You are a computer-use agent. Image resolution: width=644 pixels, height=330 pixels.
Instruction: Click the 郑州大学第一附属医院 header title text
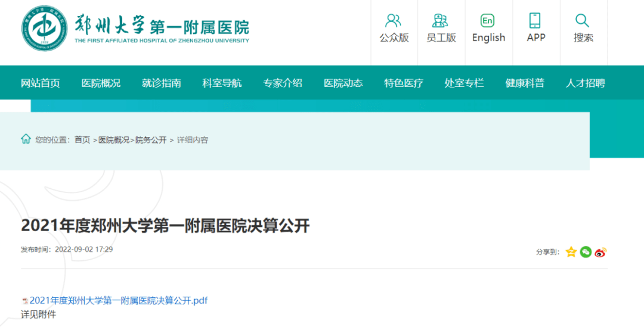point(162,25)
